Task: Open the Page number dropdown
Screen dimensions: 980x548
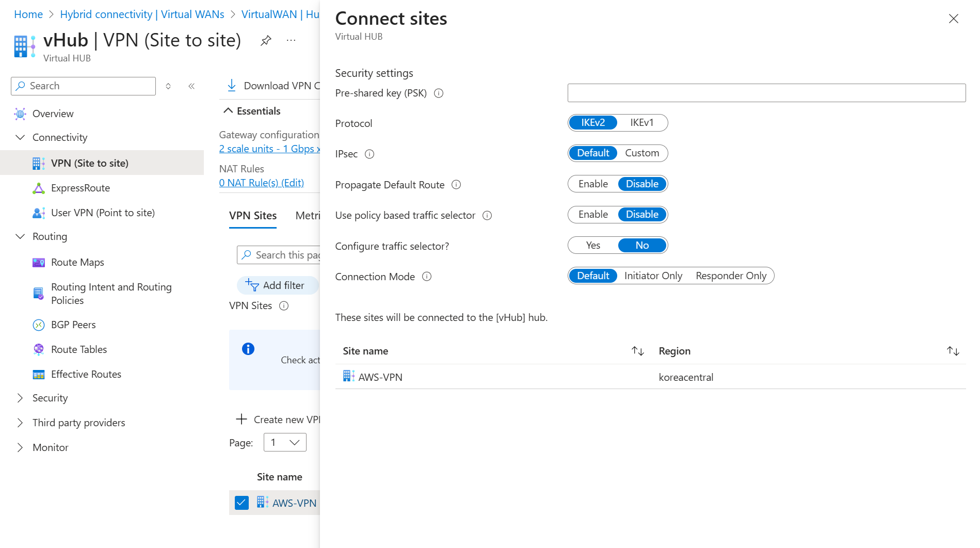Action: point(285,443)
